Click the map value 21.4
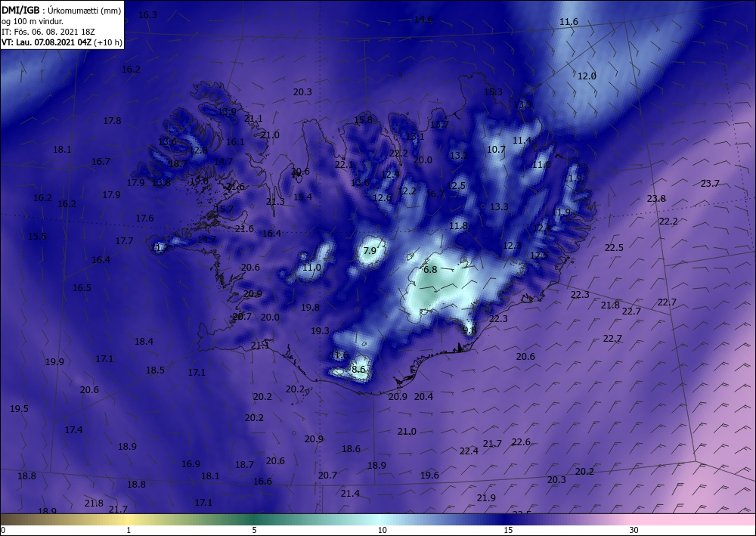Image resolution: width=756 pixels, height=536 pixels. tap(350, 493)
